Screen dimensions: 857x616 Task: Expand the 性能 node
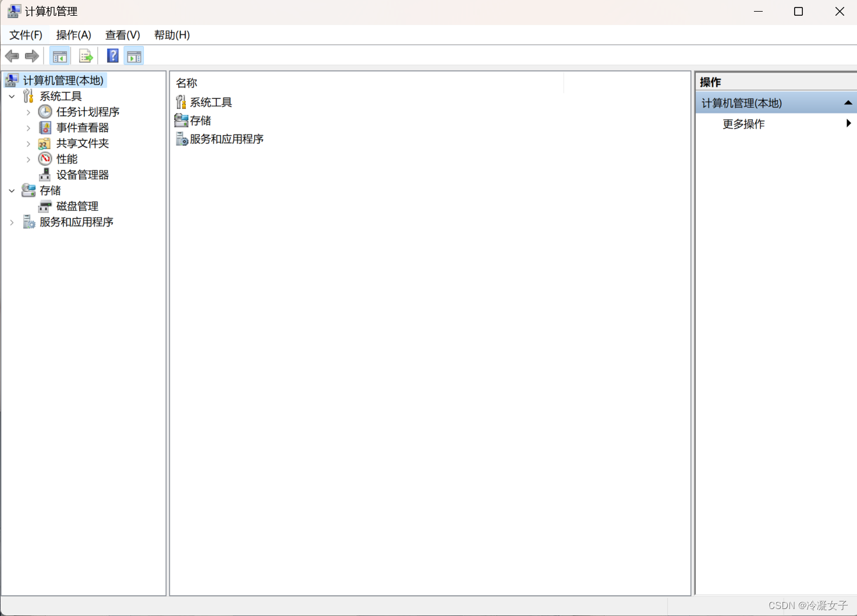tap(29, 160)
